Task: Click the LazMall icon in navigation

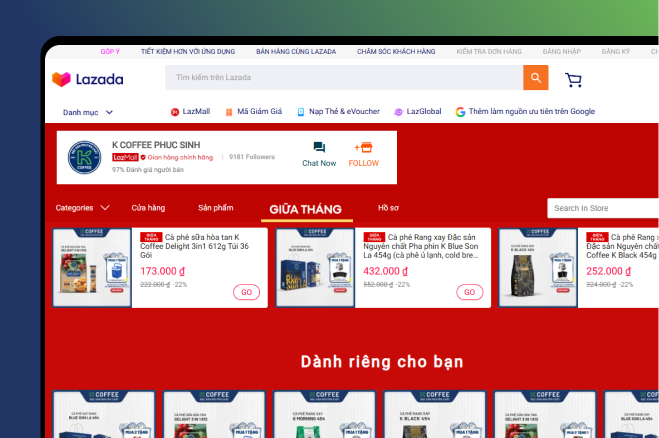Action: (175, 112)
